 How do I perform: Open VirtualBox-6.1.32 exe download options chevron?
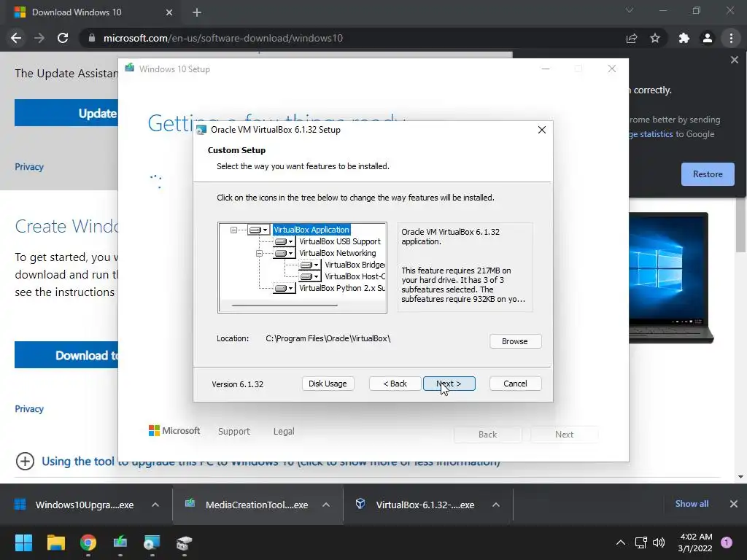point(496,505)
